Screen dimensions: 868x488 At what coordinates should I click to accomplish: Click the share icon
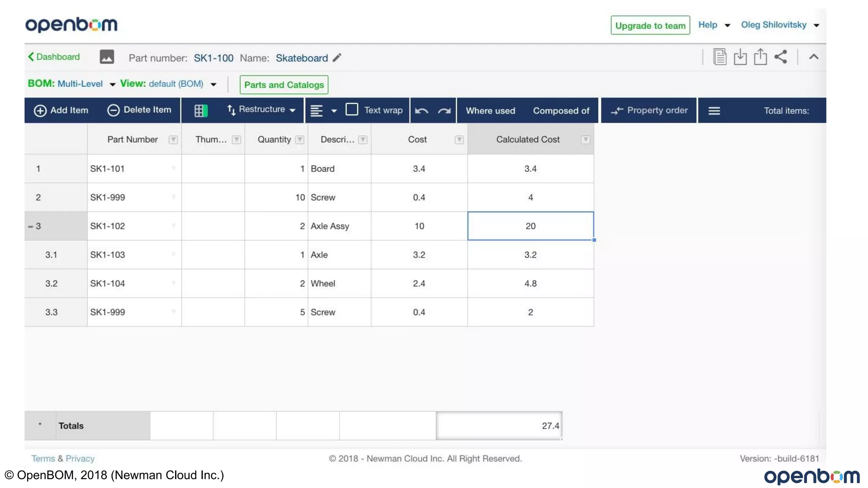pyautogui.click(x=781, y=57)
